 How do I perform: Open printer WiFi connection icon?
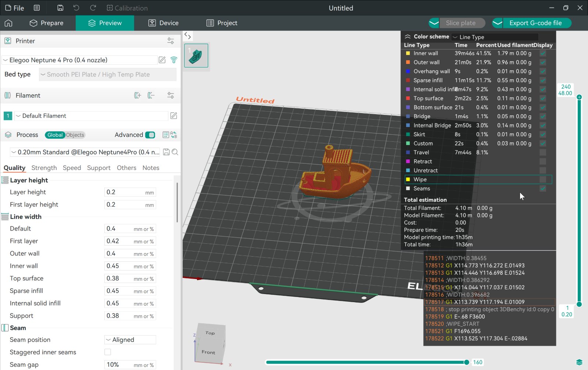click(174, 60)
